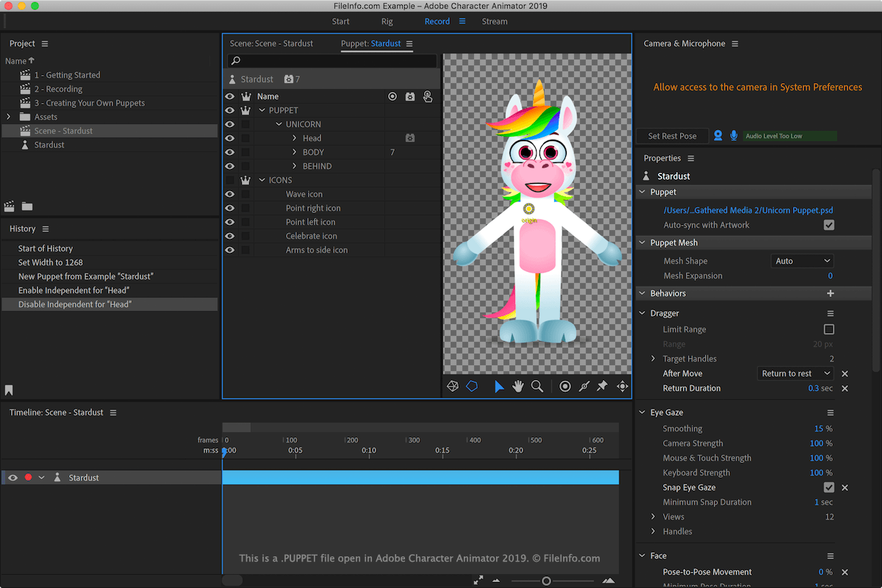Expand the Head layer group
This screenshot has width=882, height=588.
tap(294, 138)
